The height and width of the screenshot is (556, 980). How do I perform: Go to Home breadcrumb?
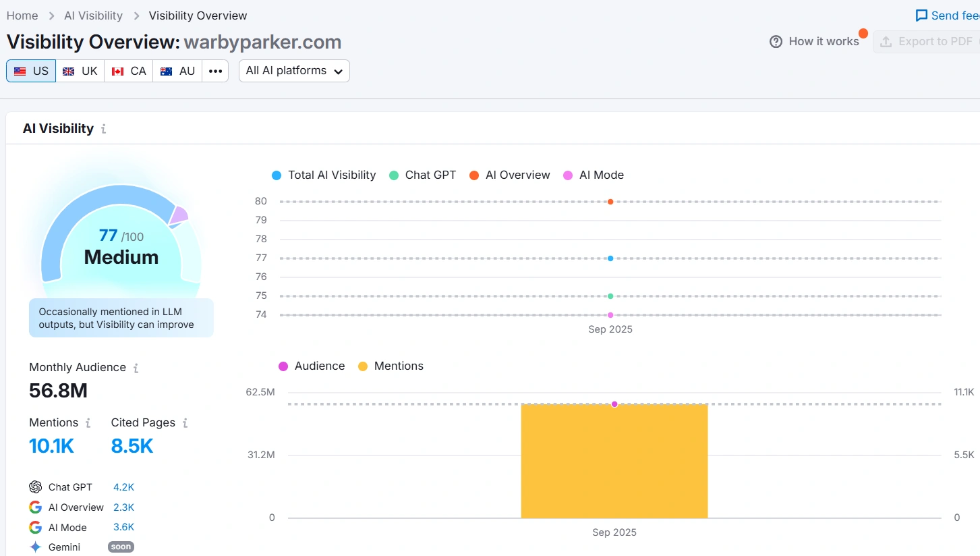click(x=22, y=16)
